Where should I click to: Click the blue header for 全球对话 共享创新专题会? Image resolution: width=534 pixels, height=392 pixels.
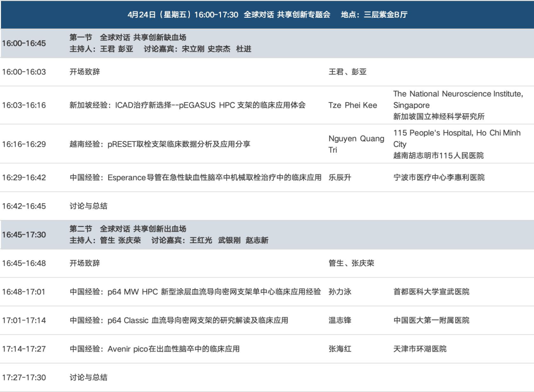(x=267, y=14)
